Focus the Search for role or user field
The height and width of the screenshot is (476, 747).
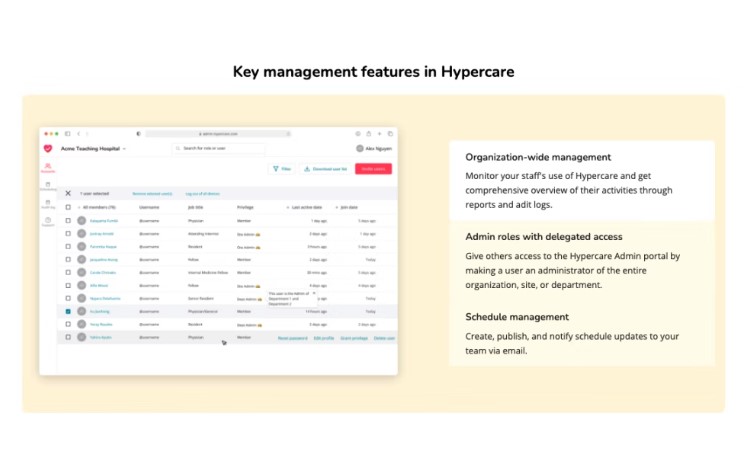click(219, 148)
